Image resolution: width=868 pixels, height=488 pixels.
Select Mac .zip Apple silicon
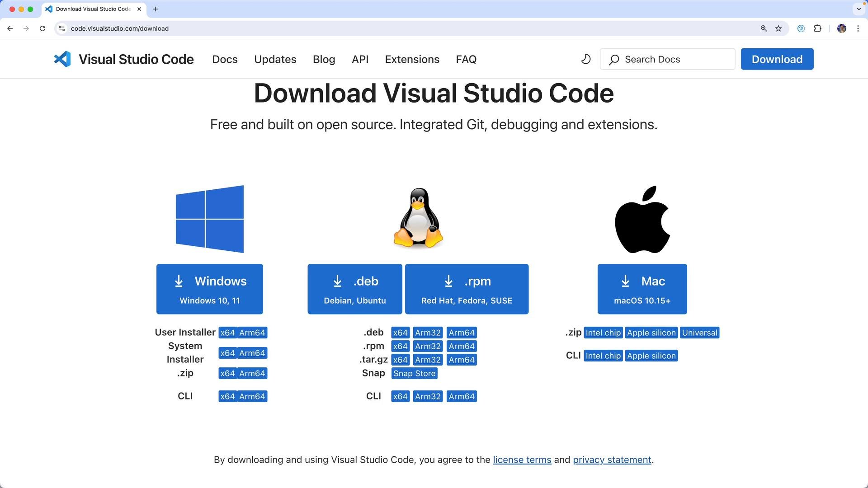pos(651,333)
